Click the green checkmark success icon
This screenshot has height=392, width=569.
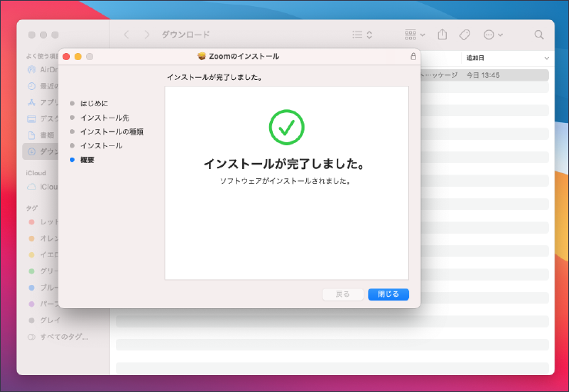[x=286, y=128]
